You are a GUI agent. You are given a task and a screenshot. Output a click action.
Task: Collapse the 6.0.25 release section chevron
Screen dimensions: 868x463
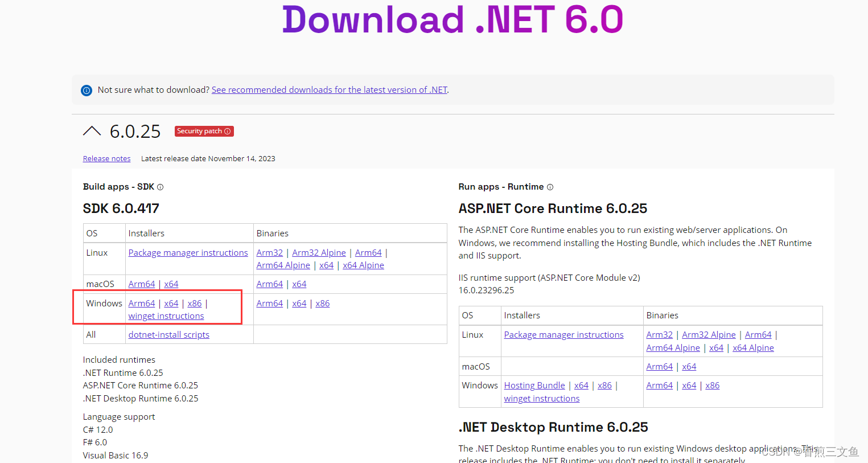point(92,131)
